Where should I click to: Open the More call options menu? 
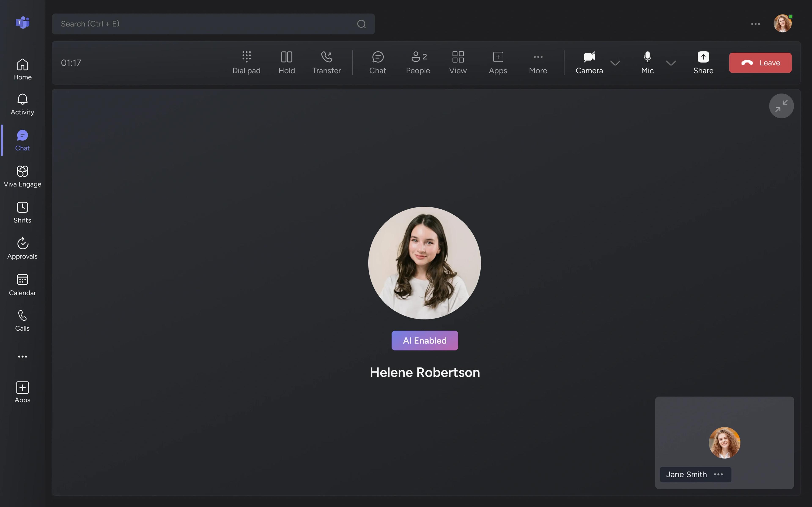coord(538,62)
